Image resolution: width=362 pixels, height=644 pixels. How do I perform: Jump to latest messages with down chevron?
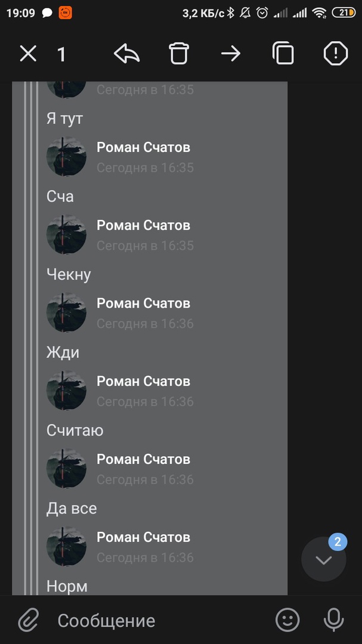(x=324, y=560)
